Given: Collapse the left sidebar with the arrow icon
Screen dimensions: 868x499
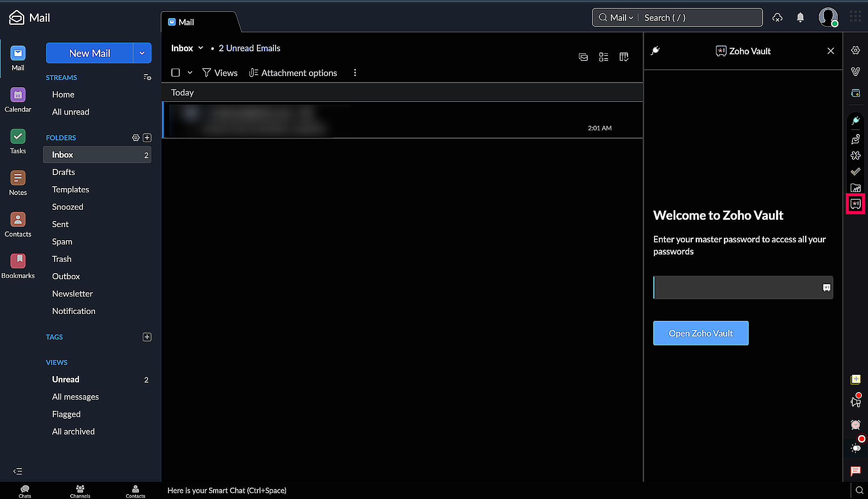Looking at the screenshot, I should click(x=18, y=471).
